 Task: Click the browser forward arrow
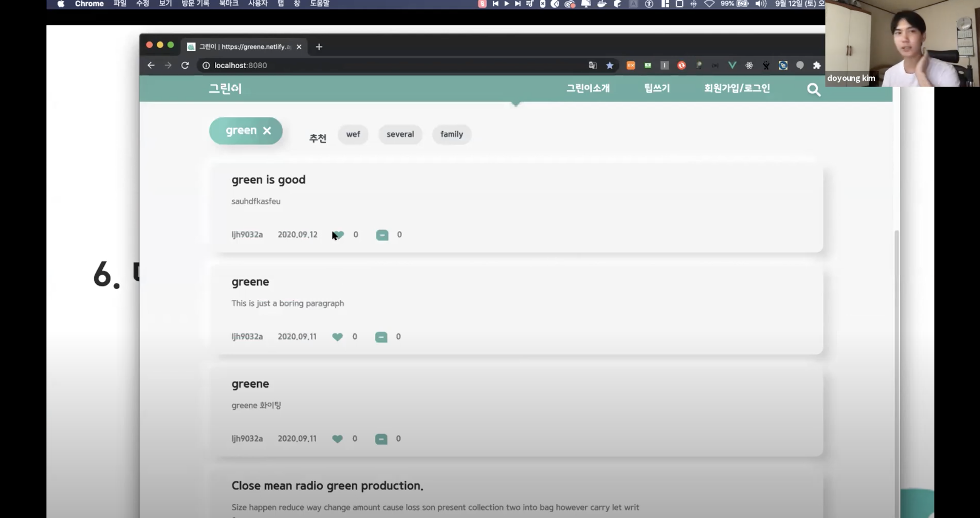tap(168, 65)
